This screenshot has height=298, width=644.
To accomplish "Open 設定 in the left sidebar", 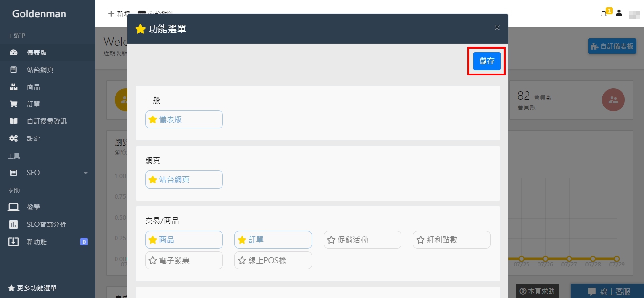I will pyautogui.click(x=48, y=138).
